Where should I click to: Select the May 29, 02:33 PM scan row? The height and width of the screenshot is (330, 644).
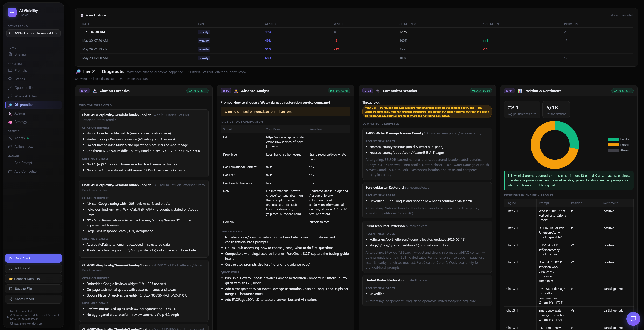(x=356, y=49)
